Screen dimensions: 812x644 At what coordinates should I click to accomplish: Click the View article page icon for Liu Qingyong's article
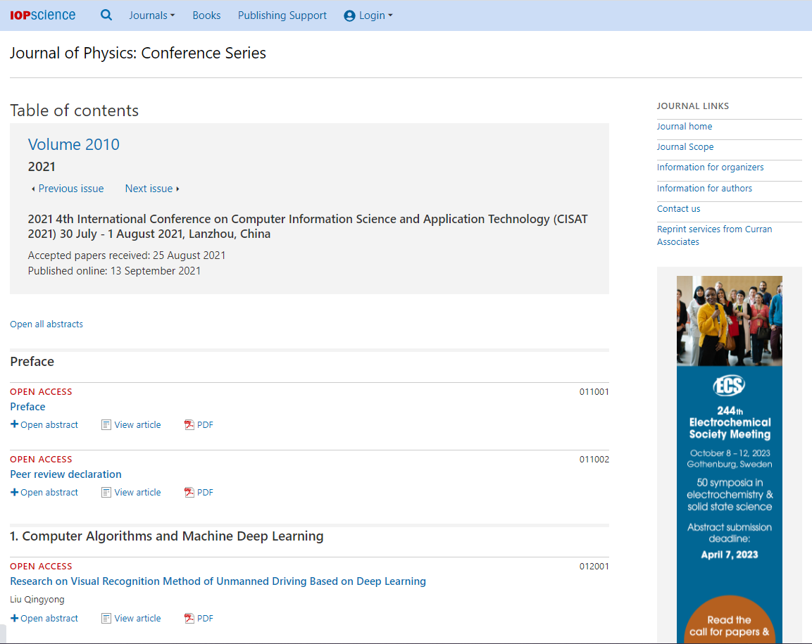(x=106, y=618)
